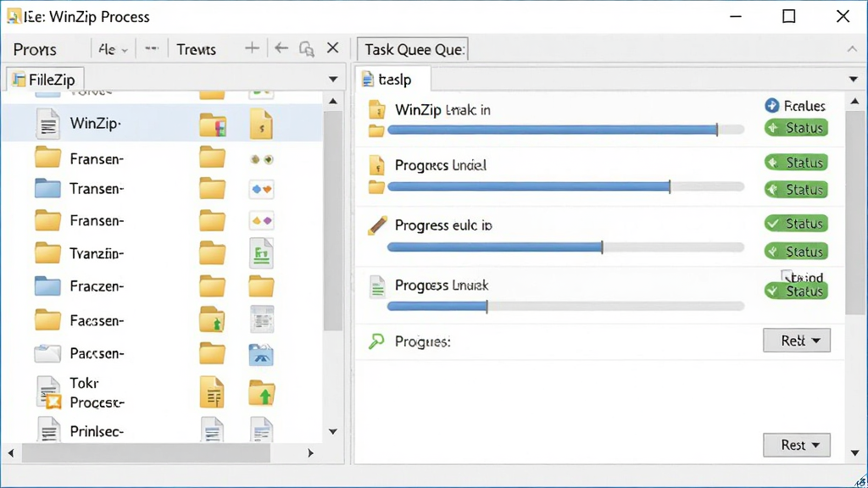Click horizontal scrollbar right arrow
The image size is (868, 488).
[x=310, y=453]
